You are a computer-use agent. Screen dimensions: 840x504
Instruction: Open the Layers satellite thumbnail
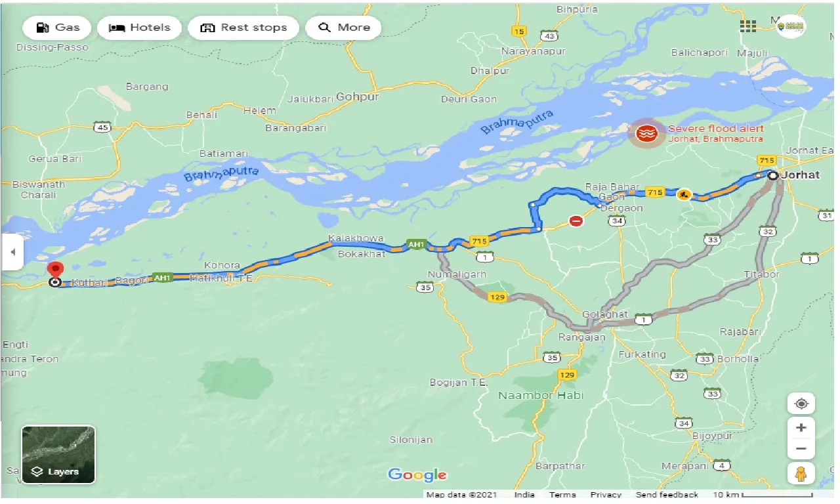click(x=58, y=454)
